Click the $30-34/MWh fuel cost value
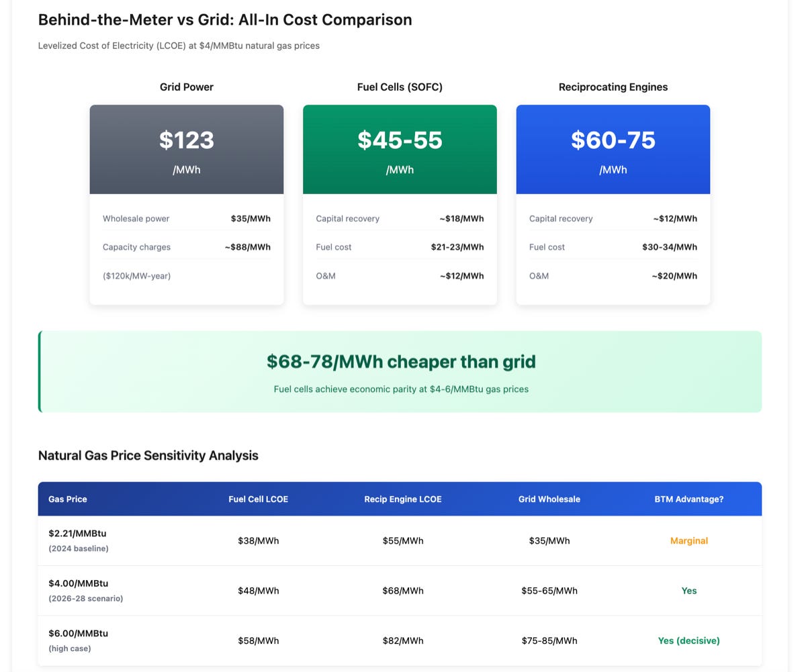The width and height of the screenshot is (806, 672). pyautogui.click(x=670, y=247)
